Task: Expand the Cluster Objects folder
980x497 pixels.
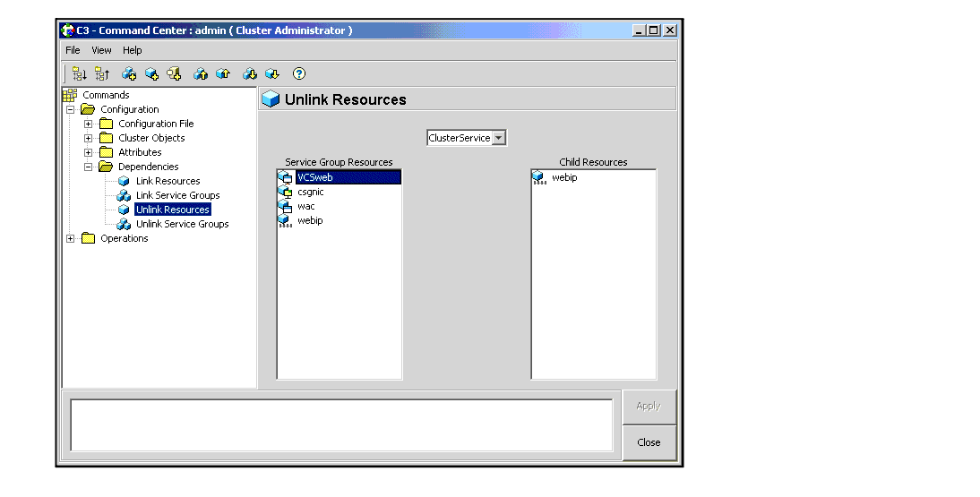Action: pyautogui.click(x=89, y=138)
